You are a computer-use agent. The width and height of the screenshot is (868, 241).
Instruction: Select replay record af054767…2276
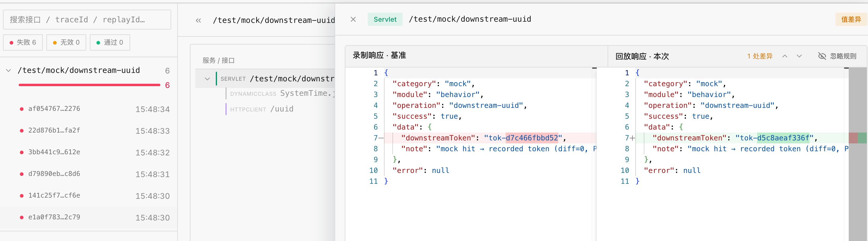click(89, 109)
